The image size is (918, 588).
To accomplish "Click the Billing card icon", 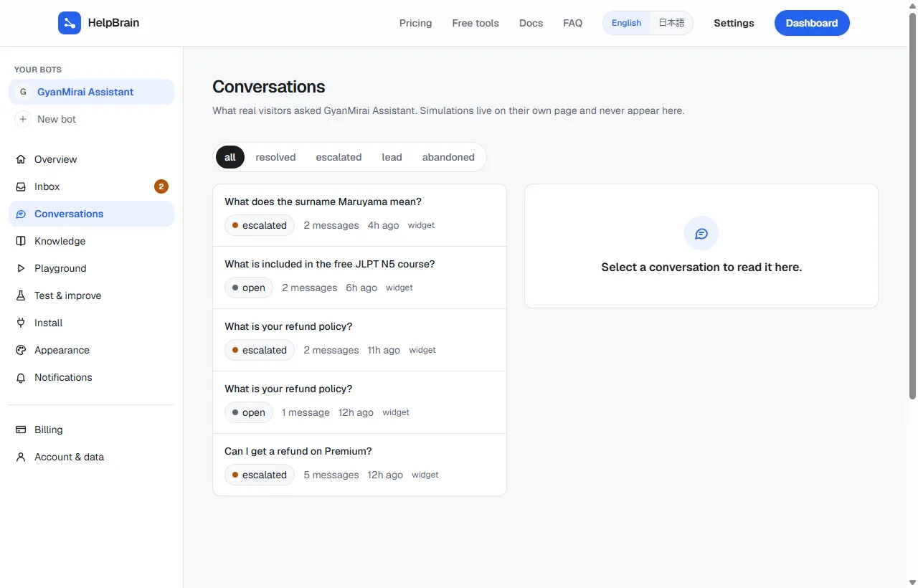I will coord(21,430).
